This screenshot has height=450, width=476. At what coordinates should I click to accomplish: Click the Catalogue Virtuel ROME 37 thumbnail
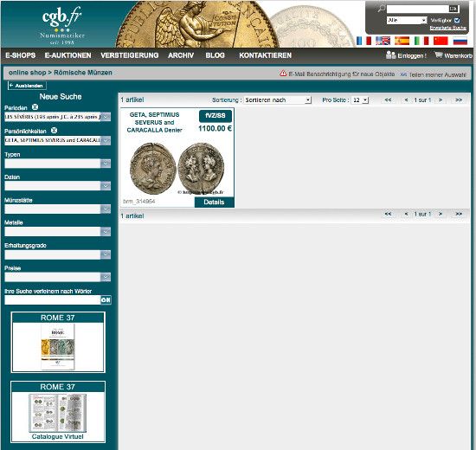click(58, 412)
